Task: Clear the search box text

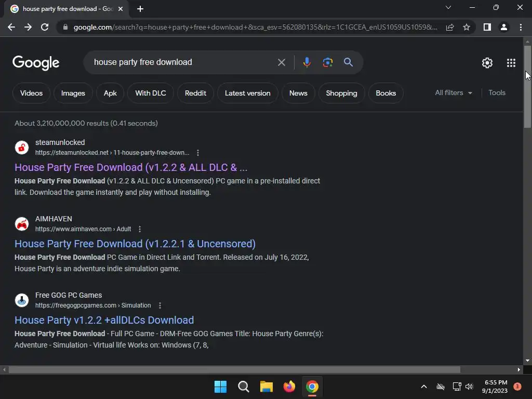Action: pyautogui.click(x=281, y=62)
